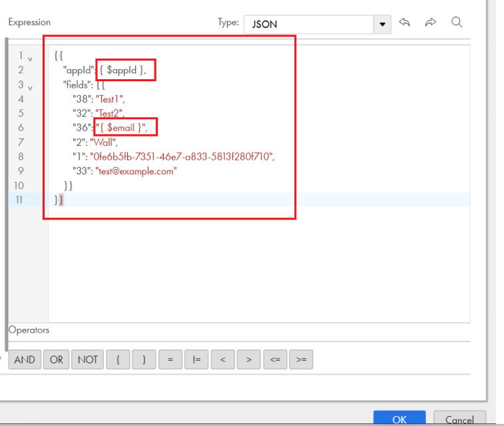The image size is (504, 426).
Task: Cancel the expression dialog
Action: pos(459,418)
